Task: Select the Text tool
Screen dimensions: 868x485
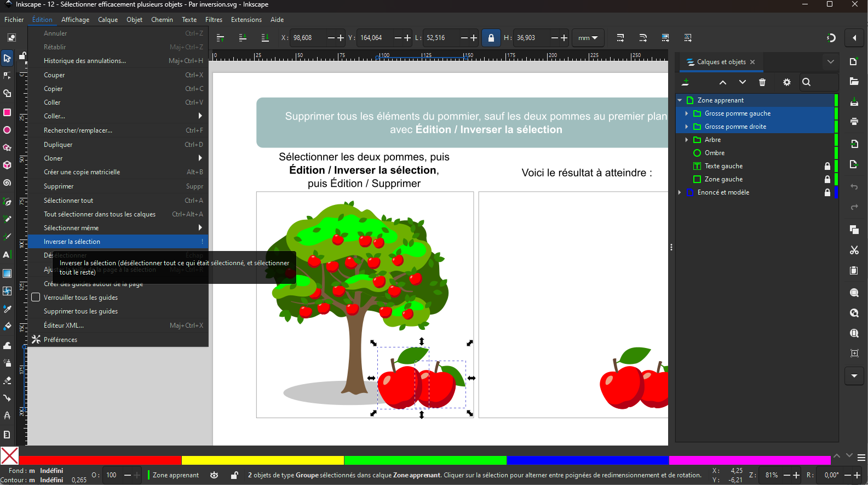Action: click(7, 255)
